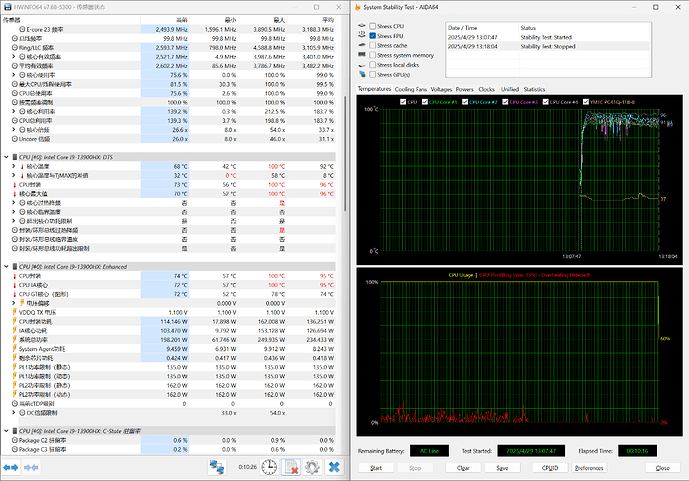Enable the Stress system memory checkbox
Screen dimensions: 689x481
pyautogui.click(x=373, y=55)
